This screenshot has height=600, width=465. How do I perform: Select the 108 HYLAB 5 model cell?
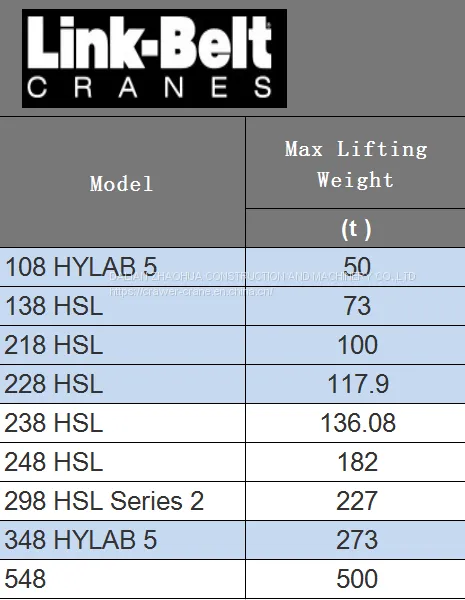coord(122,267)
